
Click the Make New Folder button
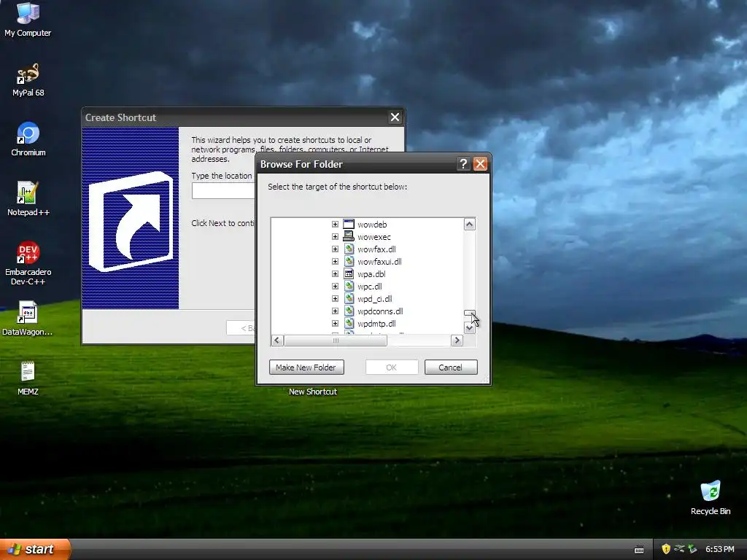point(306,367)
